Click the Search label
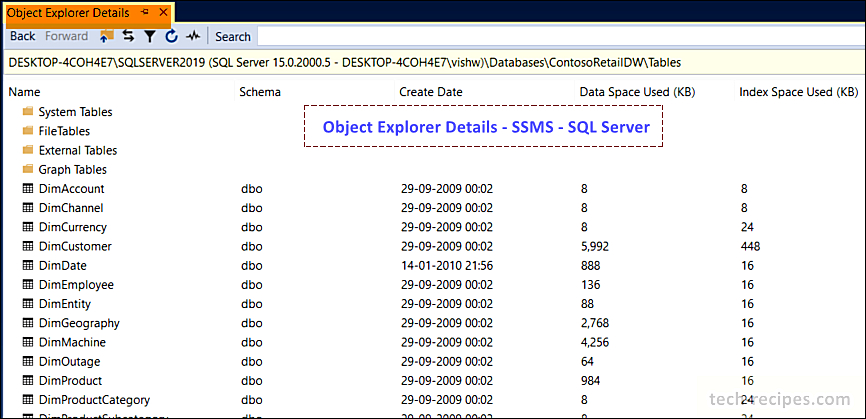The width and height of the screenshot is (866, 419). pyautogui.click(x=233, y=36)
